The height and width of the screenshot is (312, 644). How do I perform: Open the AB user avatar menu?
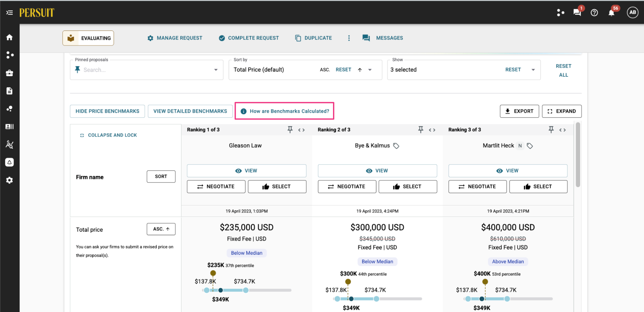click(632, 12)
